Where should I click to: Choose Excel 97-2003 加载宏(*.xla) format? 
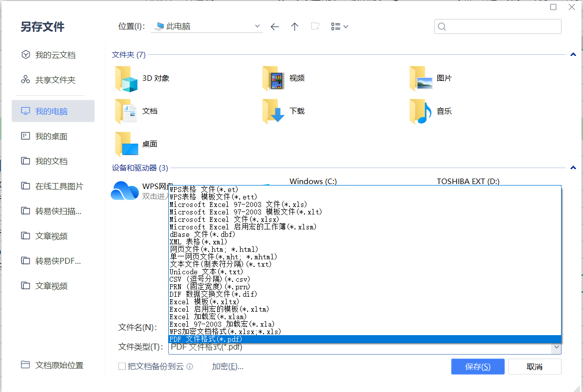point(364,324)
